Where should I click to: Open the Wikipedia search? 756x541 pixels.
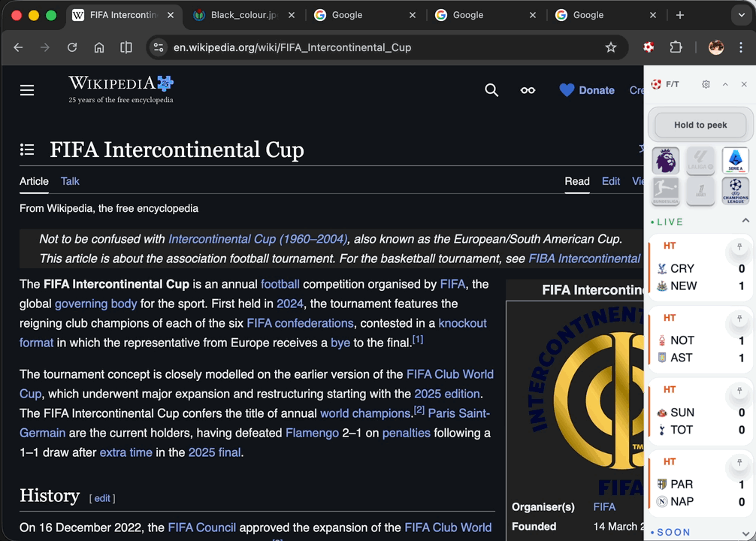click(491, 90)
